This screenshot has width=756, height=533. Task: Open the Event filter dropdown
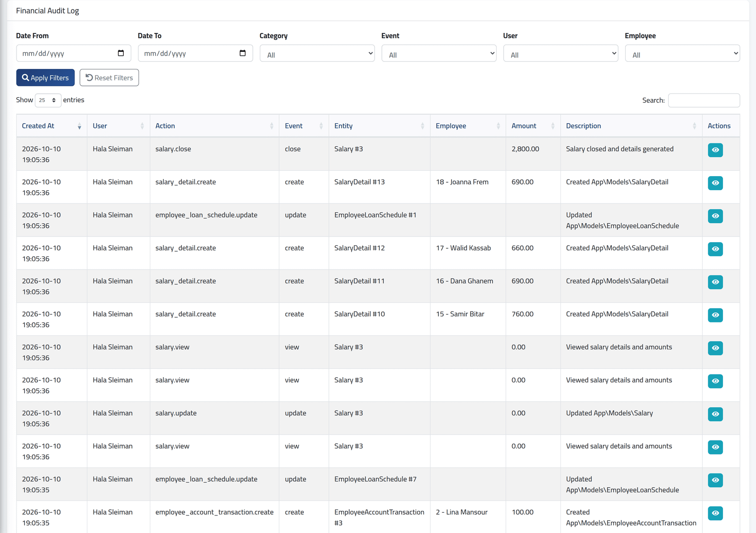coord(439,53)
